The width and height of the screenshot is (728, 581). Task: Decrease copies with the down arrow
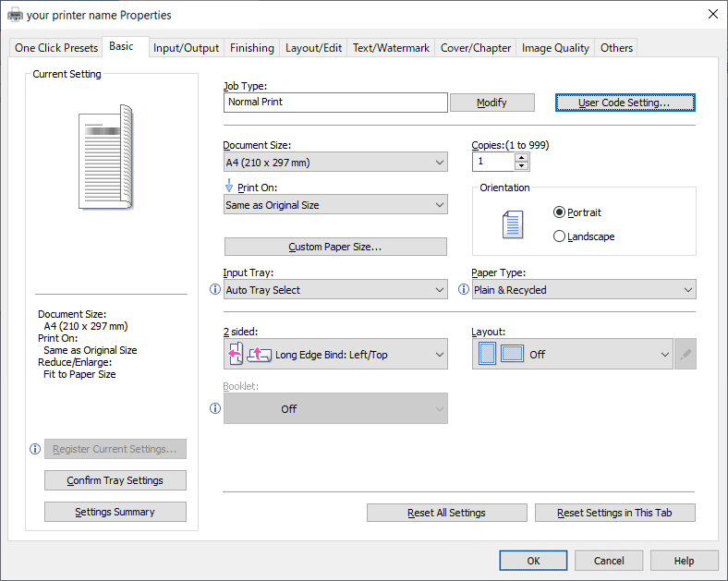tap(522, 166)
